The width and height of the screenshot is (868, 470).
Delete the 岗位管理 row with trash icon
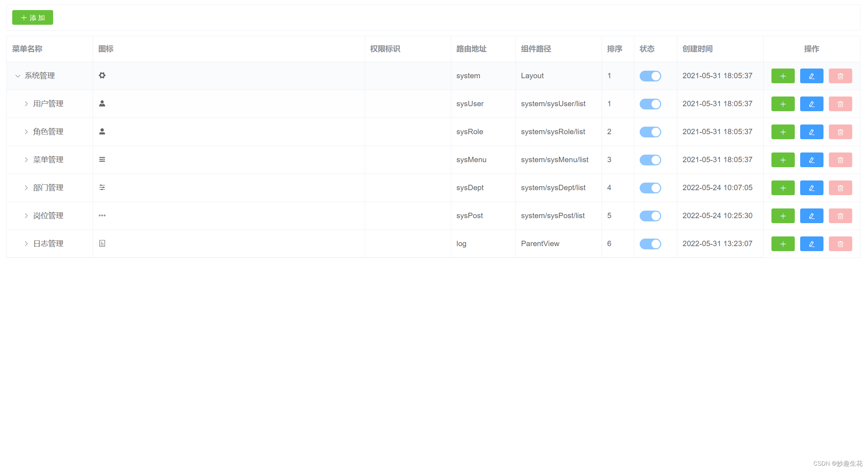[840, 216]
